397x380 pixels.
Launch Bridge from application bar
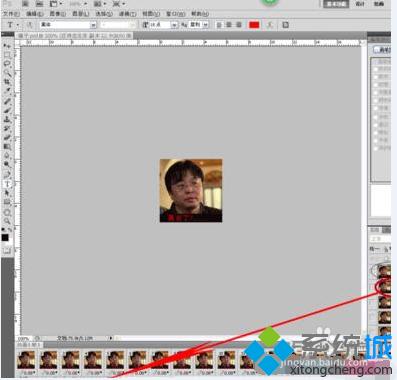click(x=25, y=4)
